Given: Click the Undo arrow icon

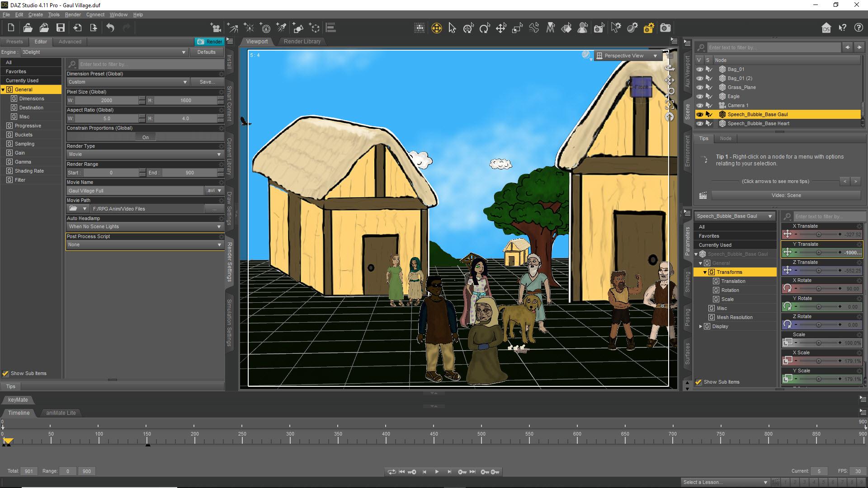Looking at the screenshot, I should (110, 28).
